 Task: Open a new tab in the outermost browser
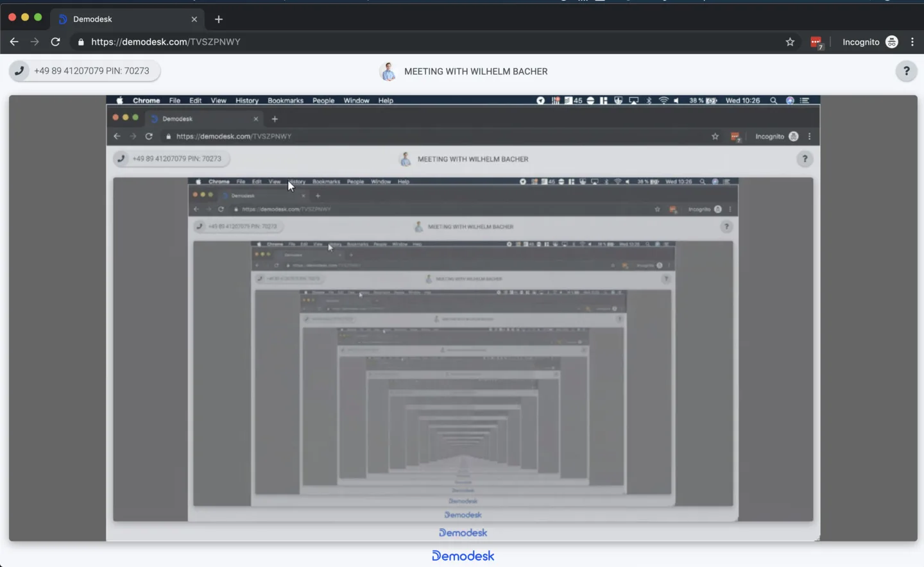click(219, 19)
